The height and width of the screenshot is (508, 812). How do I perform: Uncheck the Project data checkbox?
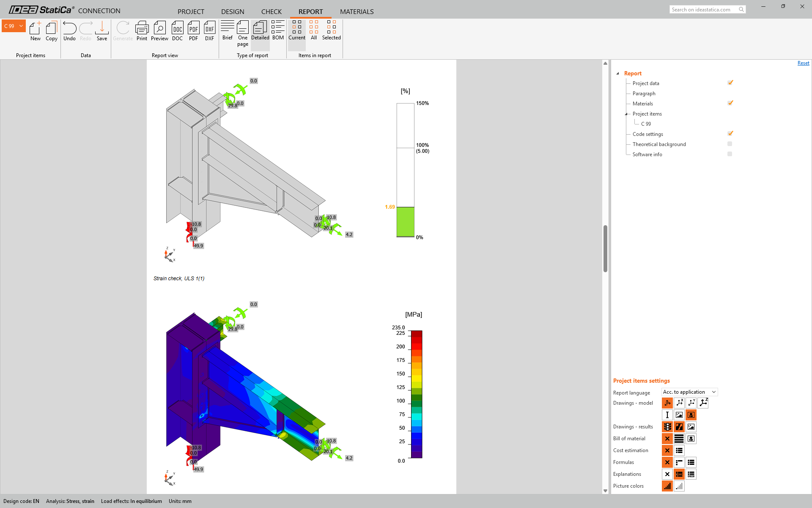click(x=730, y=83)
